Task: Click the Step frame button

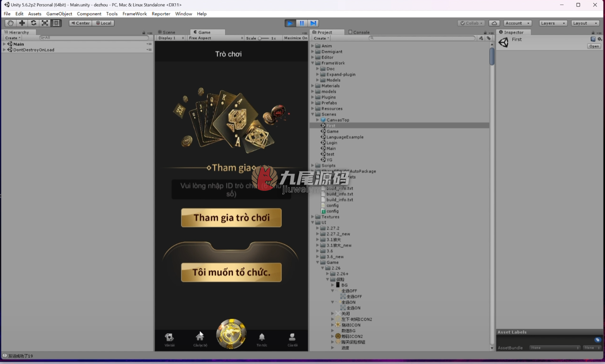Action: tap(313, 23)
